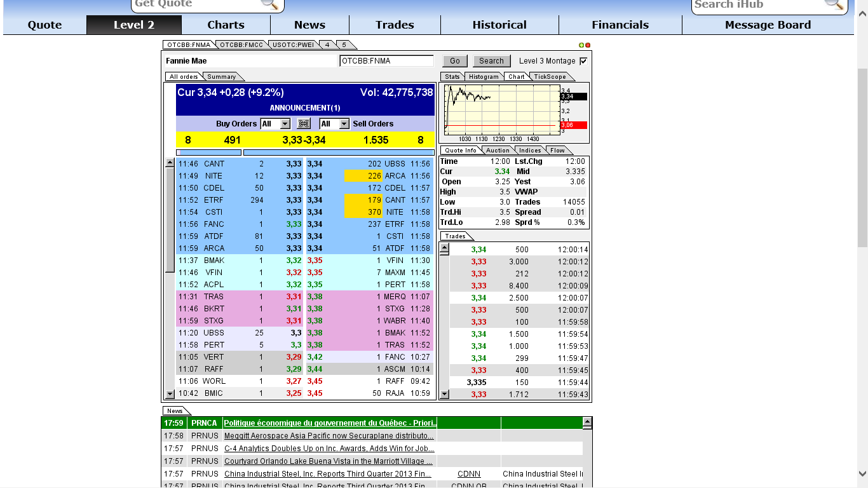Click the Search button

tap(491, 61)
